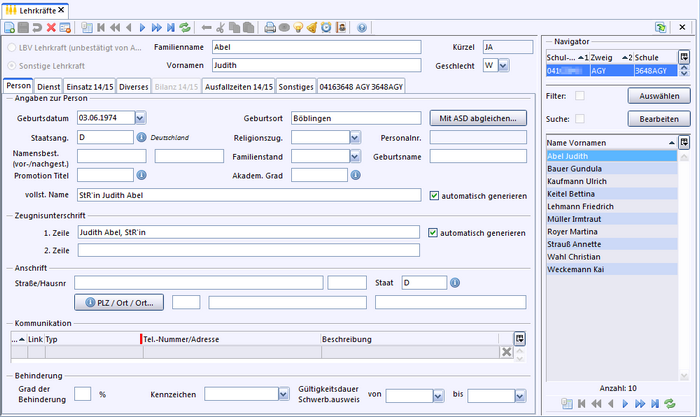700x417 pixels.
Task: Click the undo arrow icon in toolbar
Action: pos(37,28)
